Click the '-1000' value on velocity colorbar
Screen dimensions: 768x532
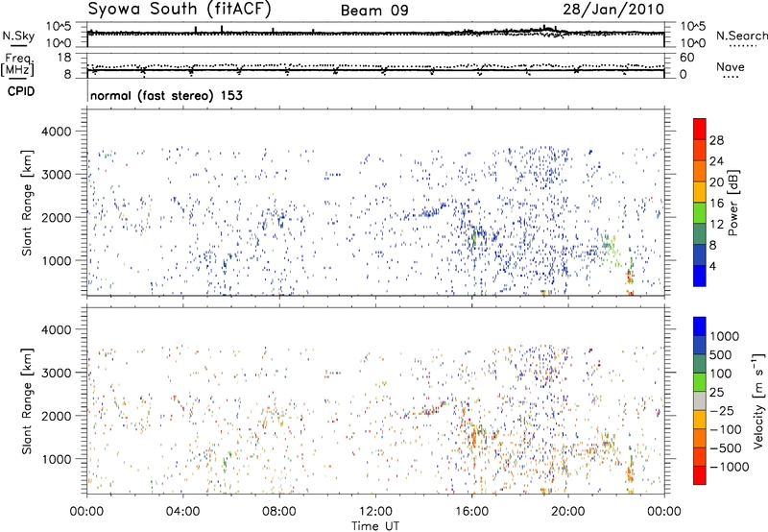[730, 467]
